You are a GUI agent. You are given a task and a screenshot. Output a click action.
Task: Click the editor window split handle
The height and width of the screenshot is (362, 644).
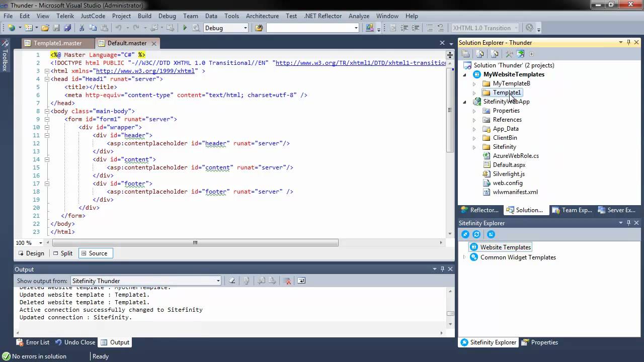pyautogui.click(x=450, y=54)
